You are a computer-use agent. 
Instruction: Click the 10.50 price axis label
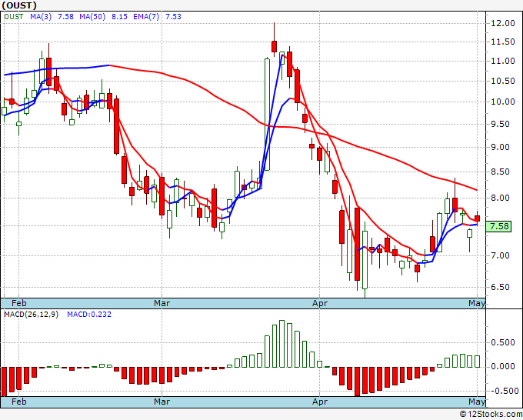coord(503,81)
